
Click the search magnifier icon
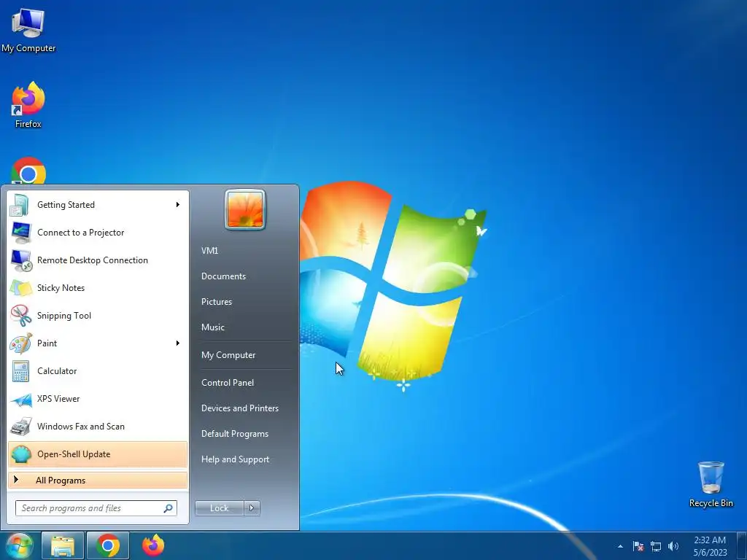point(169,508)
